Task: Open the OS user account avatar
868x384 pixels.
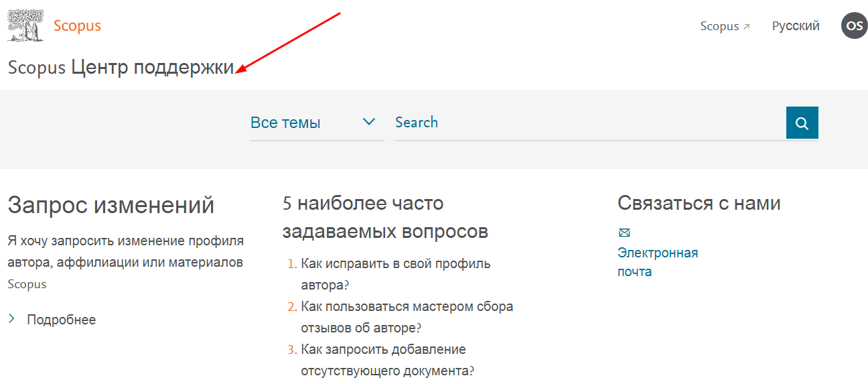Action: click(854, 26)
